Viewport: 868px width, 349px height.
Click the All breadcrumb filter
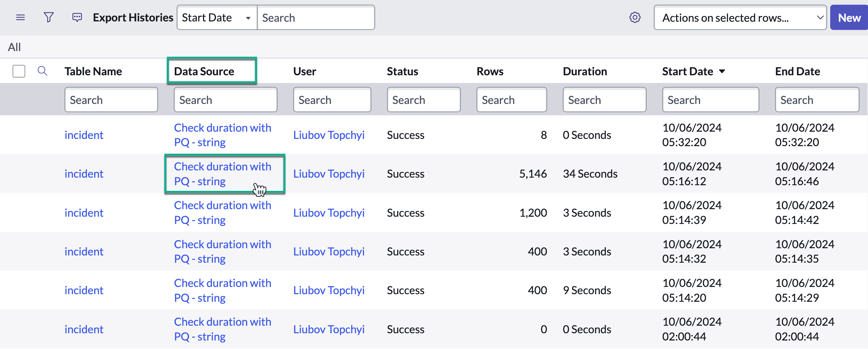[14, 47]
